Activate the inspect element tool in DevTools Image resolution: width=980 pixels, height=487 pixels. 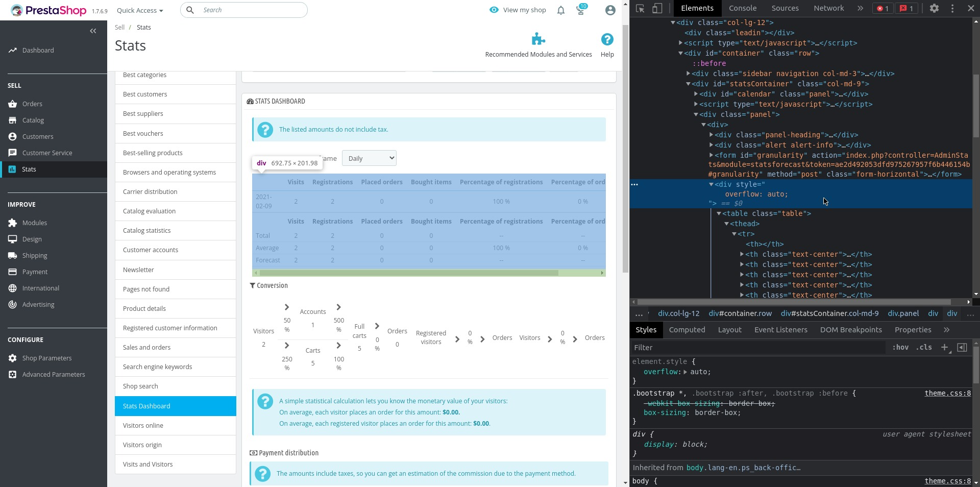641,8
